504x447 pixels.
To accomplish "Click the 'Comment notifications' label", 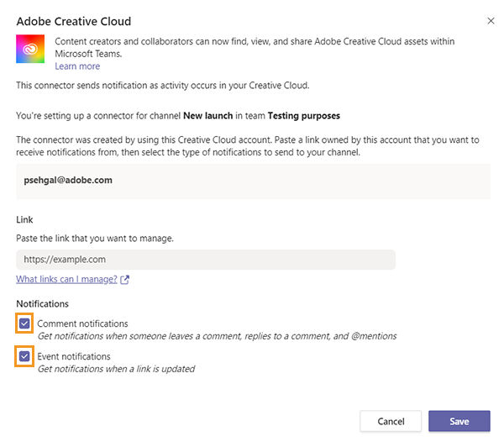I will [82, 323].
